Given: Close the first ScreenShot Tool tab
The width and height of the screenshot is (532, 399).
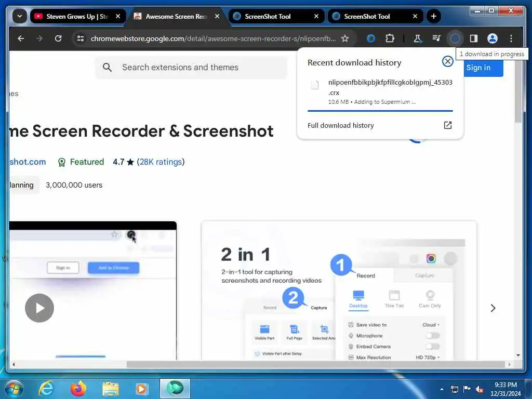Looking at the screenshot, I should click(x=316, y=16).
